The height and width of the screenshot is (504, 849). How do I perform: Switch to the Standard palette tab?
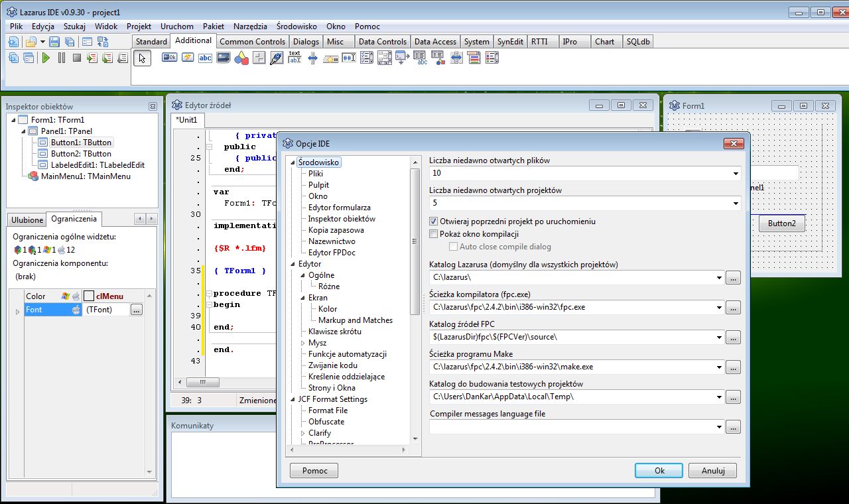(x=152, y=42)
